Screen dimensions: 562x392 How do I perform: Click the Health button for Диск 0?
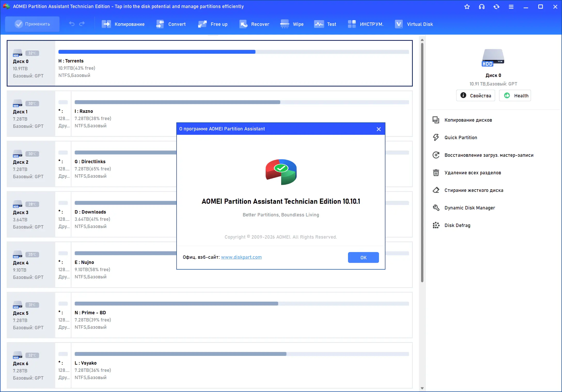point(515,96)
